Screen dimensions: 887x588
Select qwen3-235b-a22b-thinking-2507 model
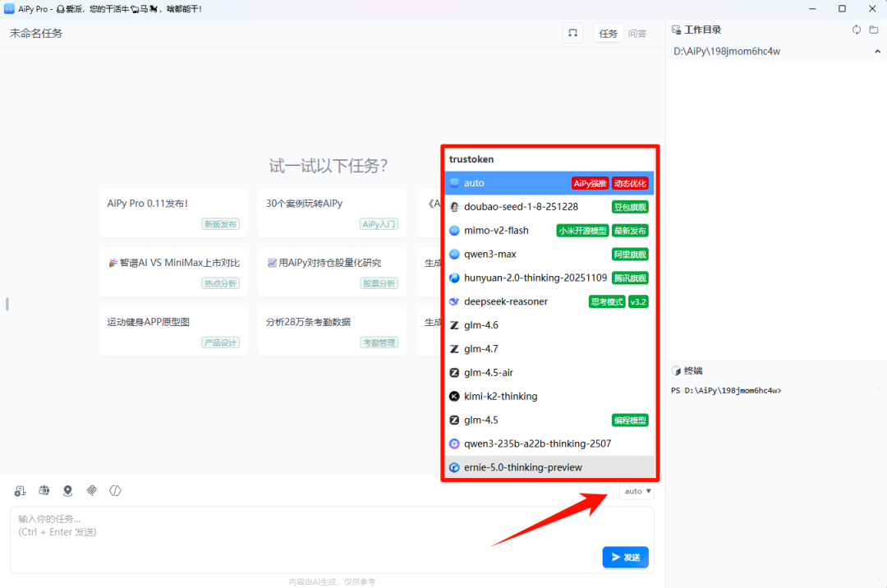point(549,443)
